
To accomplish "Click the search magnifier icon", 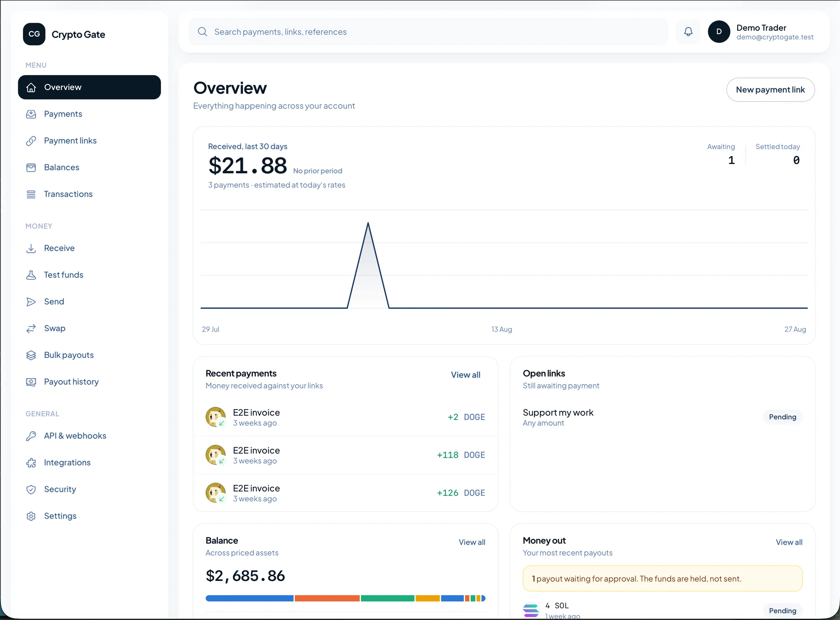I will (x=202, y=32).
